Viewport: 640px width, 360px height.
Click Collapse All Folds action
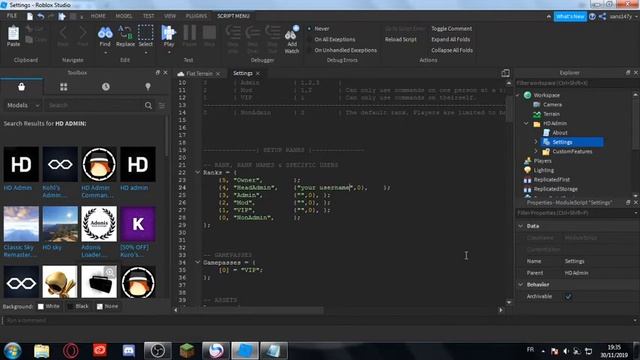pyautogui.click(x=452, y=50)
